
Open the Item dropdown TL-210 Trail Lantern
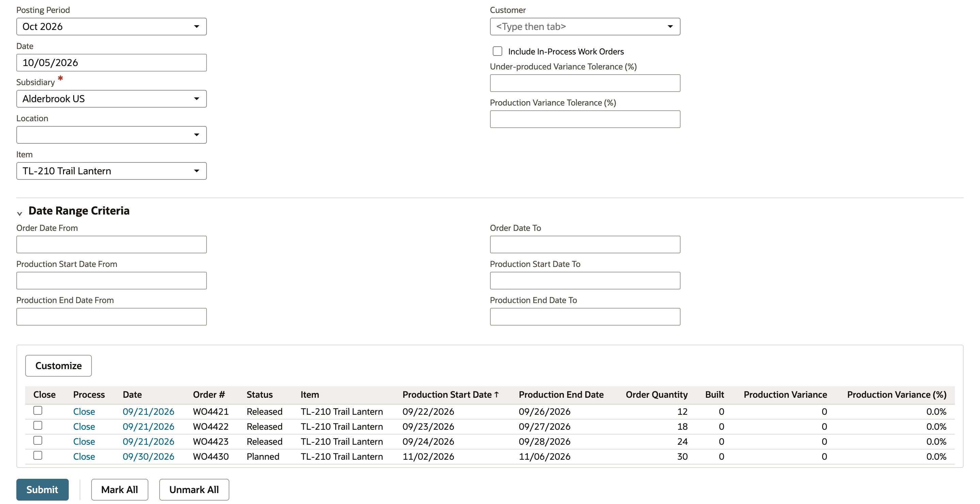click(x=111, y=171)
